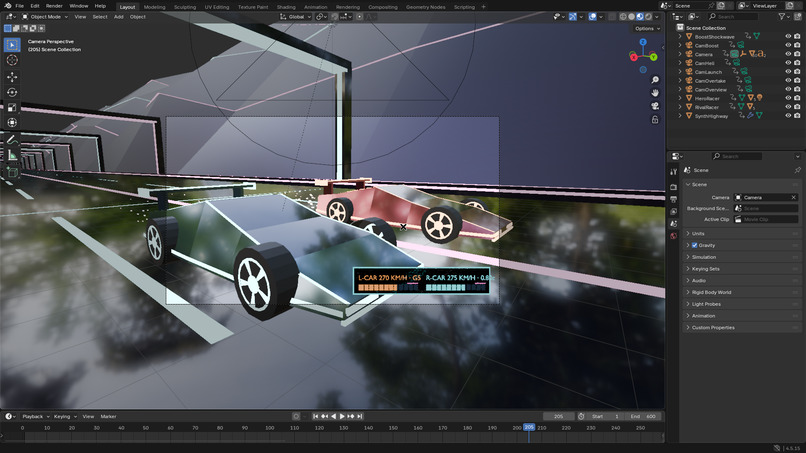Screen dimensions: 806x453
Task: Click the End frame 600 field
Action: click(645, 416)
